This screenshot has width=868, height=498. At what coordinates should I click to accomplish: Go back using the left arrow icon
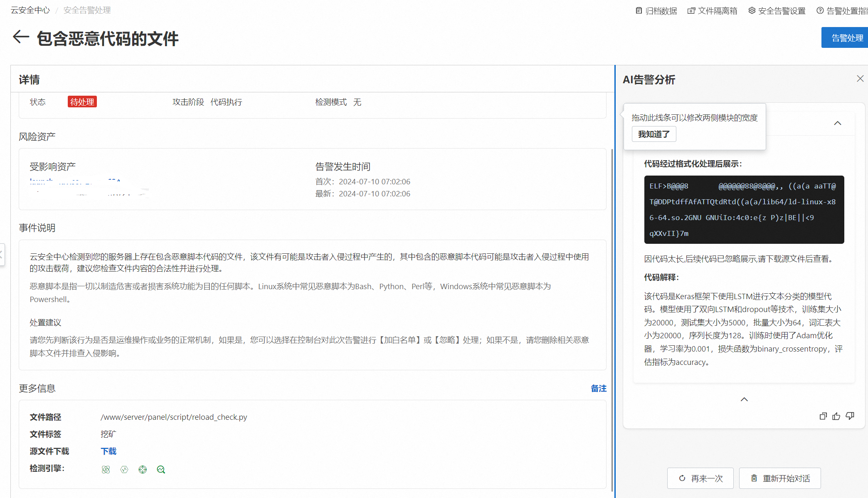click(x=21, y=37)
